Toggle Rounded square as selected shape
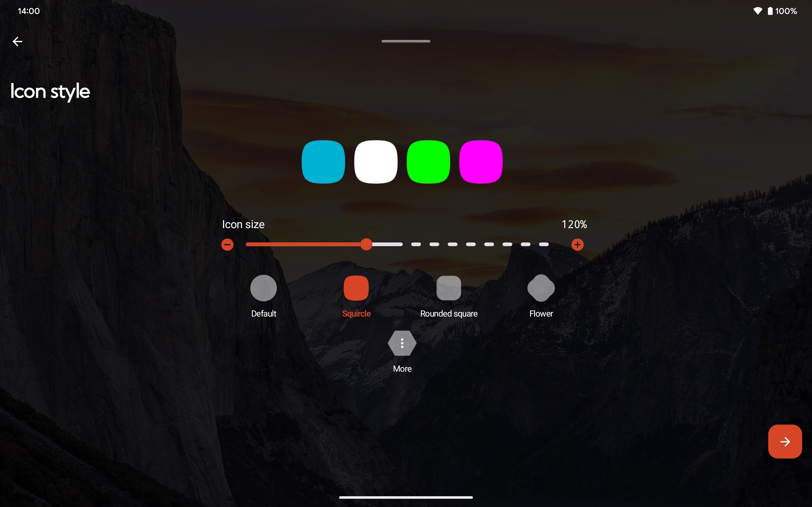 pyautogui.click(x=449, y=287)
